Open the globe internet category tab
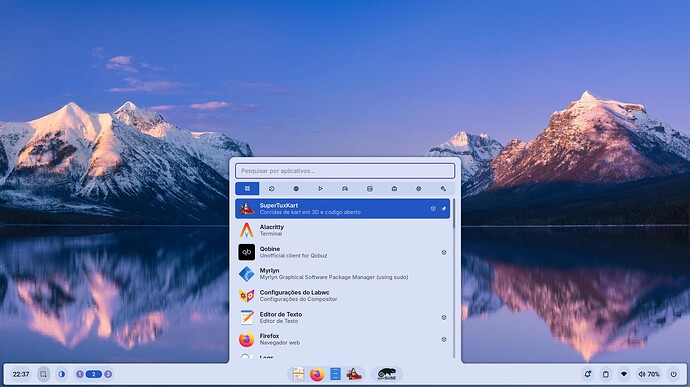The width and height of the screenshot is (690, 387). coord(296,188)
